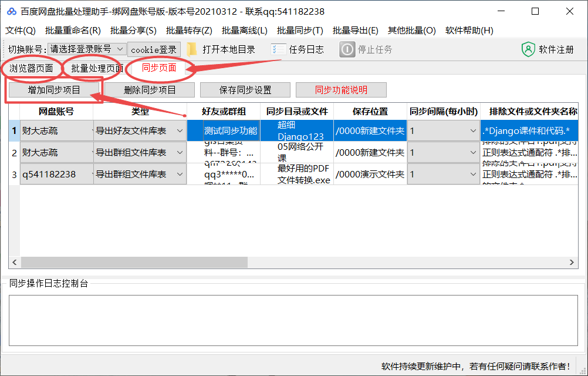
Task: Expand the 导出好友文件库表 type dropdown in row 1
Action: point(179,130)
